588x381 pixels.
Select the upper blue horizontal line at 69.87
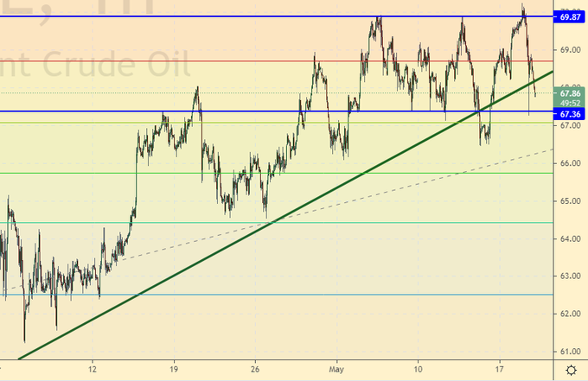(x=259, y=17)
